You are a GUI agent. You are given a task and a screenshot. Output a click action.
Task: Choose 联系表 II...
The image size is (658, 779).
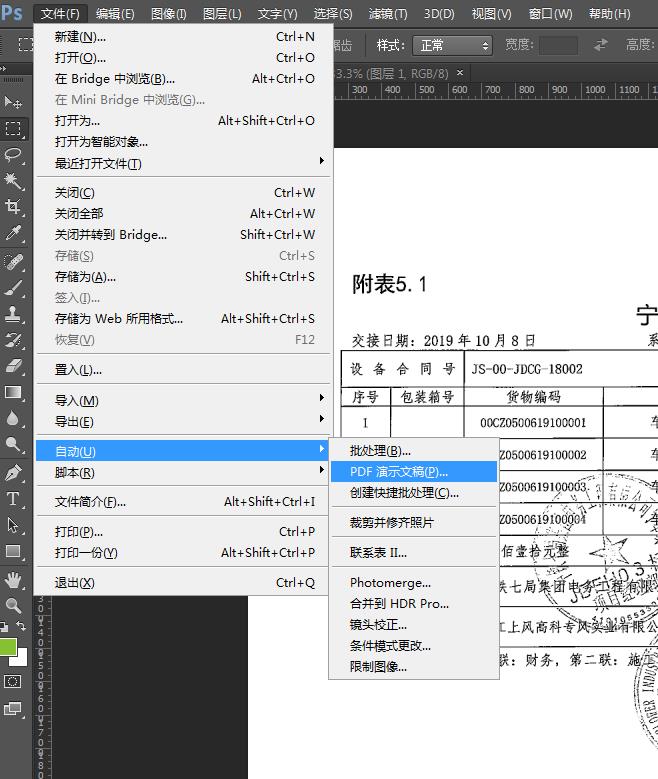[x=414, y=552]
